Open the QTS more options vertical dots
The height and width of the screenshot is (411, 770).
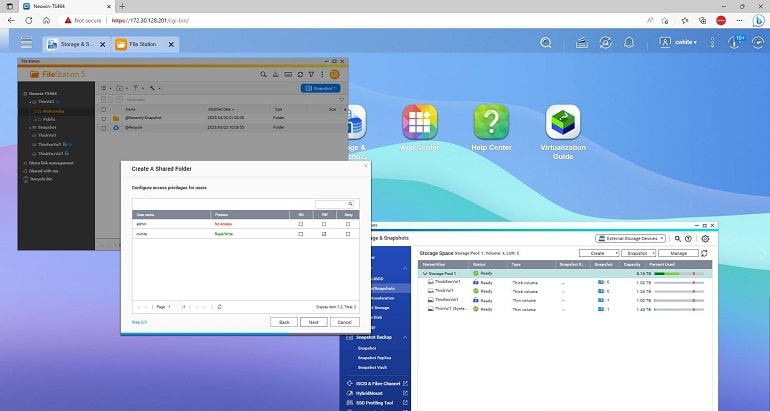[713, 43]
